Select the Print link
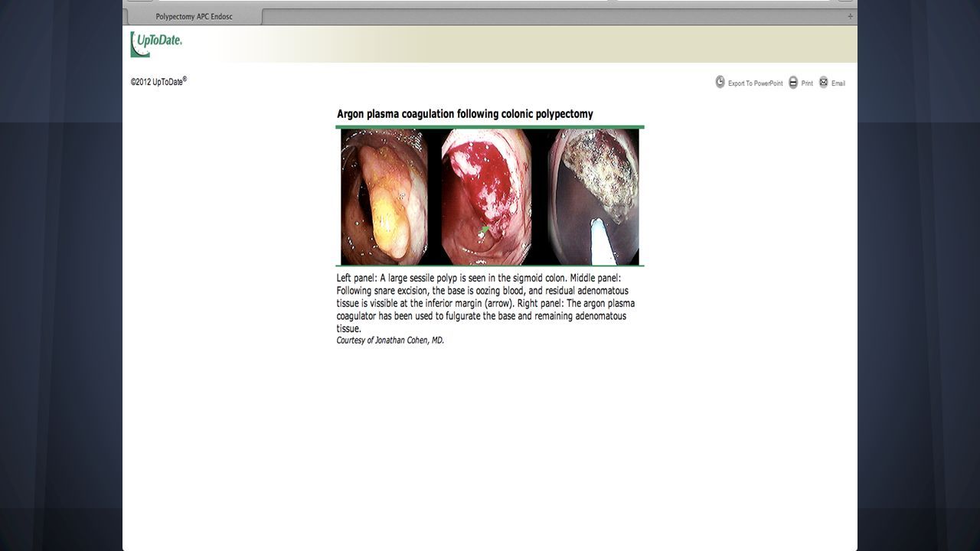This screenshot has height=551, width=980. coord(807,83)
